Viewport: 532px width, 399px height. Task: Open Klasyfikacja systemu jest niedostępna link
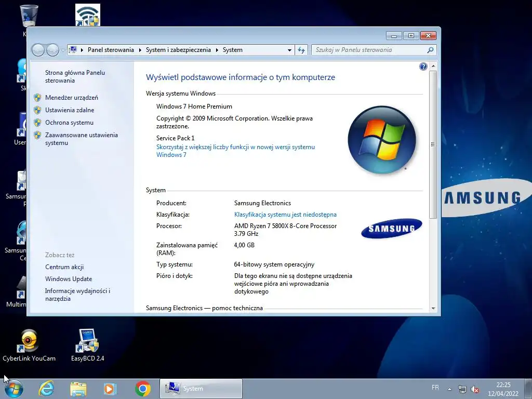coord(285,215)
